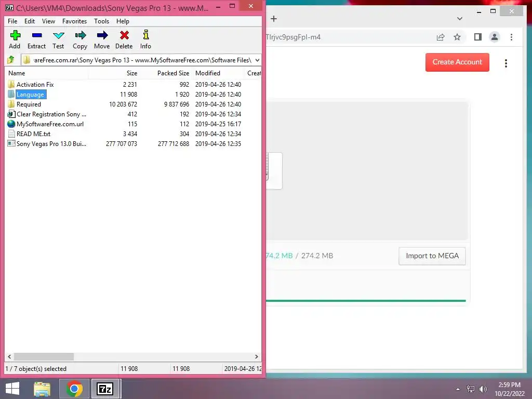This screenshot has height=399, width=532.
Task: Select the READ ME.txt file icon
Action: pos(11,134)
